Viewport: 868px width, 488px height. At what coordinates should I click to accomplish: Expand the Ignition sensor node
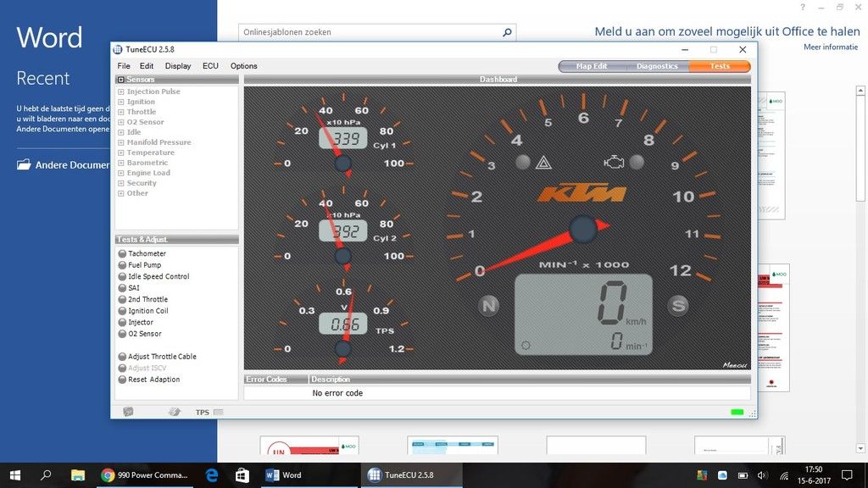coord(120,102)
